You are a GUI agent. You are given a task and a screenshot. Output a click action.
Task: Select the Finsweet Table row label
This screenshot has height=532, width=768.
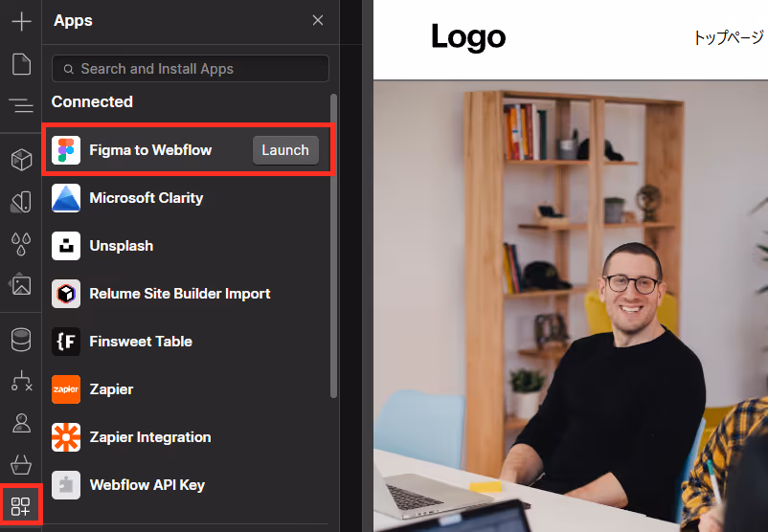coord(141,342)
